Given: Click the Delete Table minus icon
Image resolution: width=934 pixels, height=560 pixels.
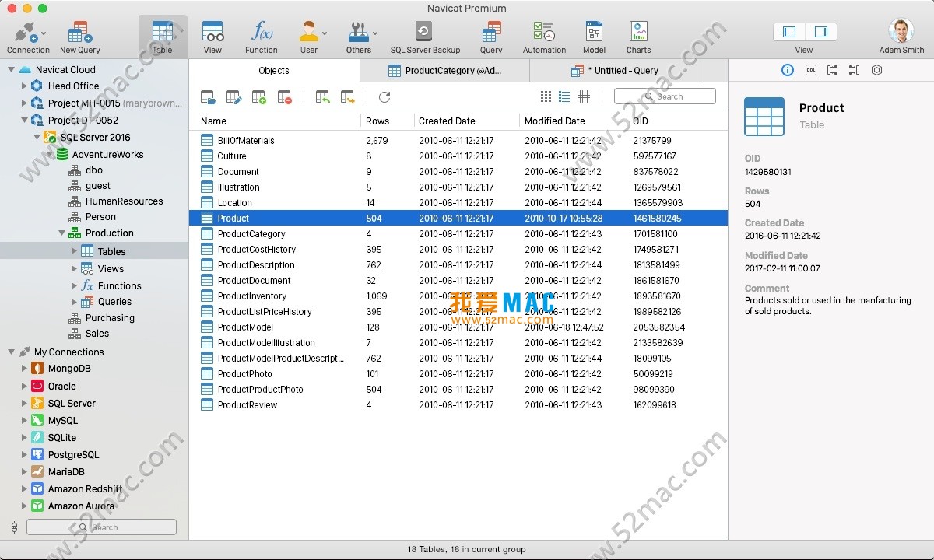Looking at the screenshot, I should pos(284,97).
